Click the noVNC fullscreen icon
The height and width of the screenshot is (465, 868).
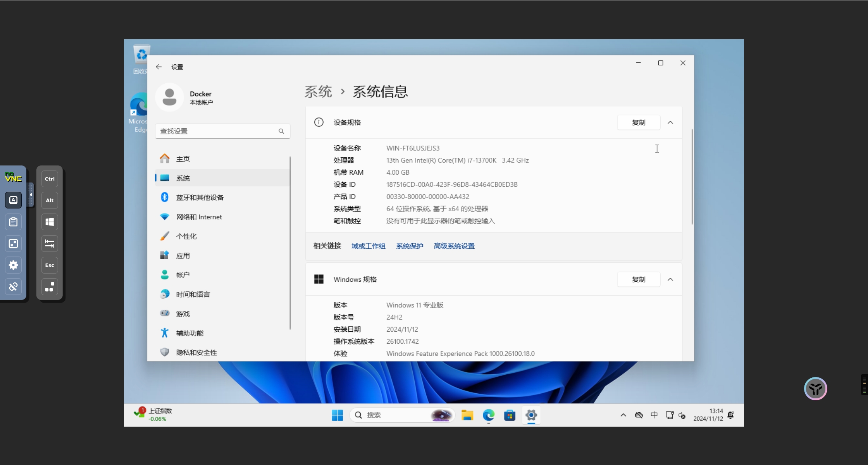pyautogui.click(x=13, y=243)
